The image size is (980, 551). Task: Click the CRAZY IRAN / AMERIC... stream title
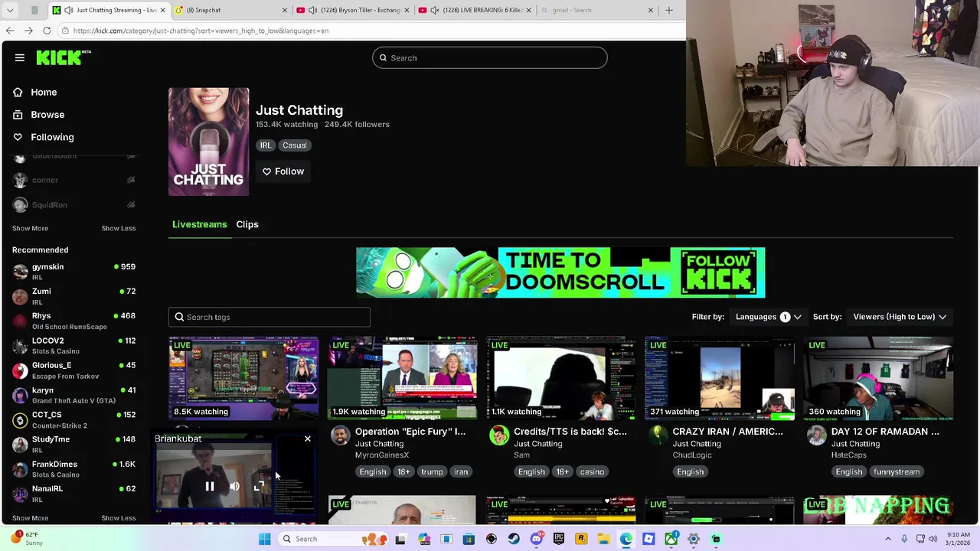[728, 432]
